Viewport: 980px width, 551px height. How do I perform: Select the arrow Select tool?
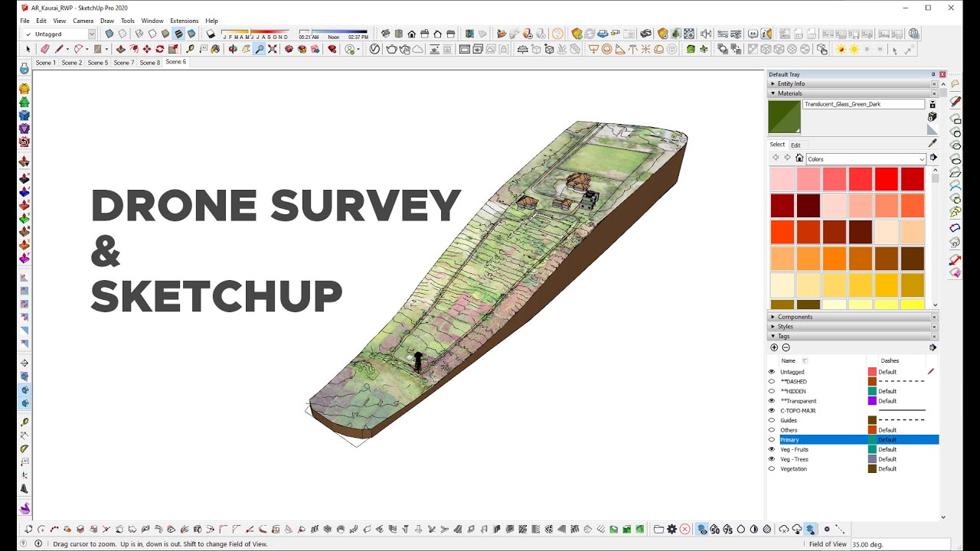point(28,49)
